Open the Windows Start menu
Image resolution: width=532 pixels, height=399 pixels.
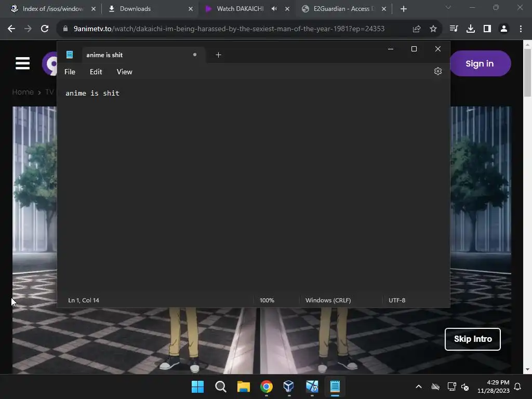197,387
